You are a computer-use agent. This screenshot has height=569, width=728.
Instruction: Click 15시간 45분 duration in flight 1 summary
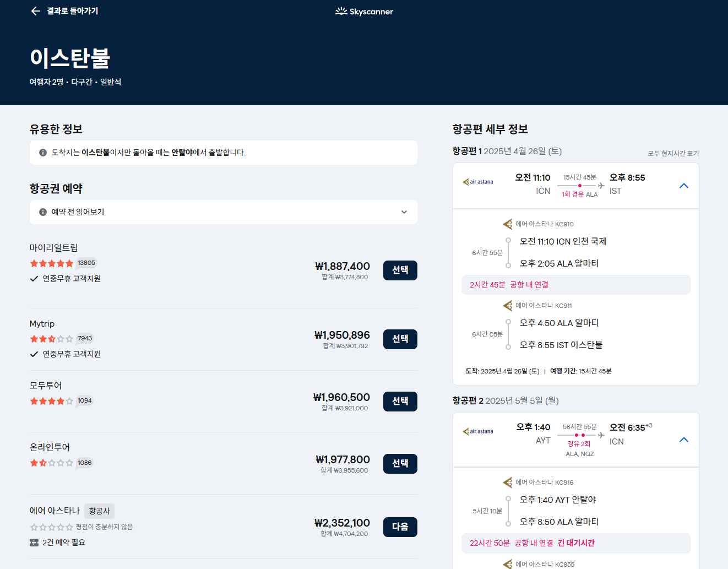point(580,177)
